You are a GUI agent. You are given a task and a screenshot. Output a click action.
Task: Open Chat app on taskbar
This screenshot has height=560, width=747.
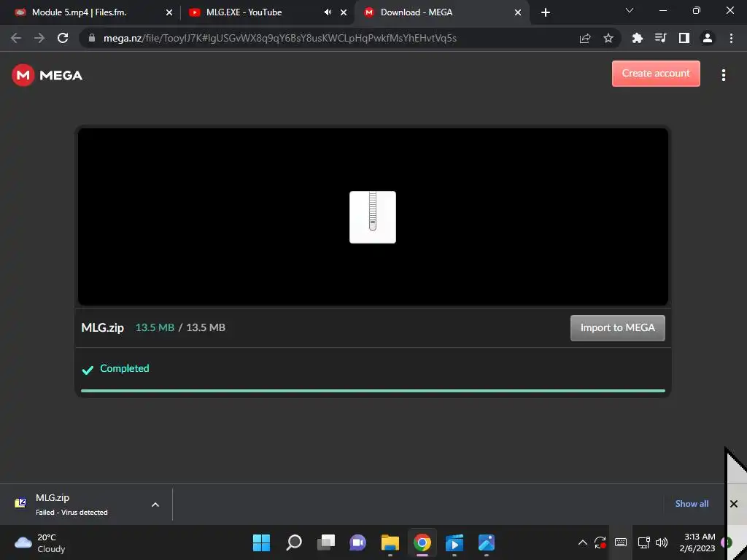[357, 542]
